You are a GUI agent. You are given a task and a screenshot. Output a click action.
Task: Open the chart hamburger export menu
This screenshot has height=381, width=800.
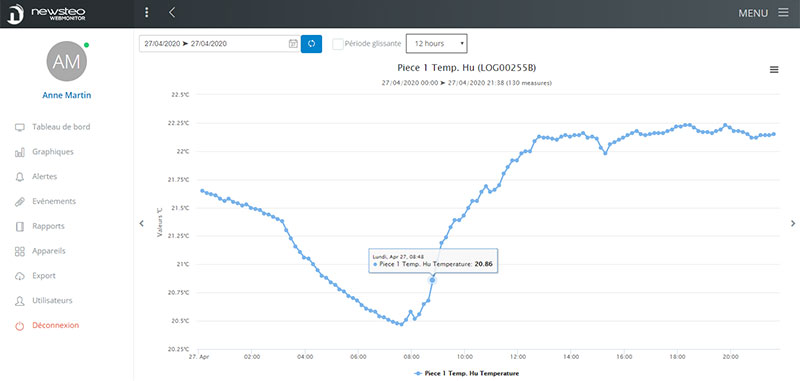[x=774, y=70]
